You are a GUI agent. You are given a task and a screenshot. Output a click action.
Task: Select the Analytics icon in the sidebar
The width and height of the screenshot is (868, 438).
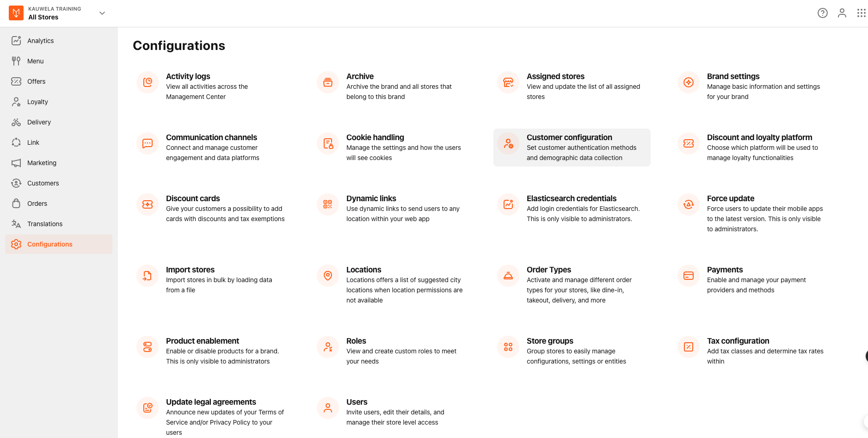[x=16, y=41]
